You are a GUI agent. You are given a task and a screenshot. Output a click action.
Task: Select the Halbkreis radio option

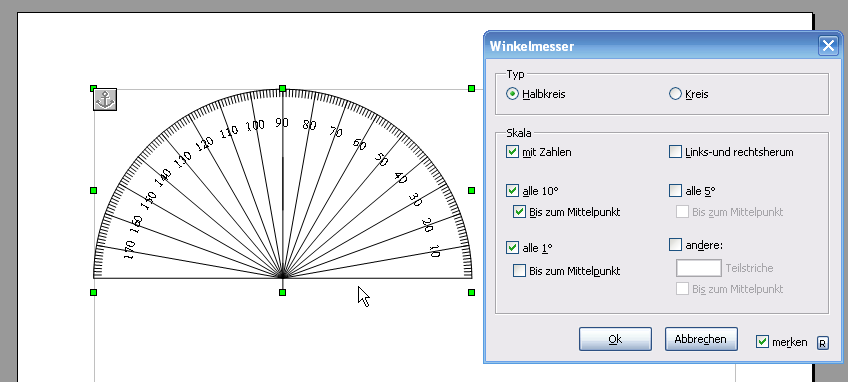tap(512, 94)
